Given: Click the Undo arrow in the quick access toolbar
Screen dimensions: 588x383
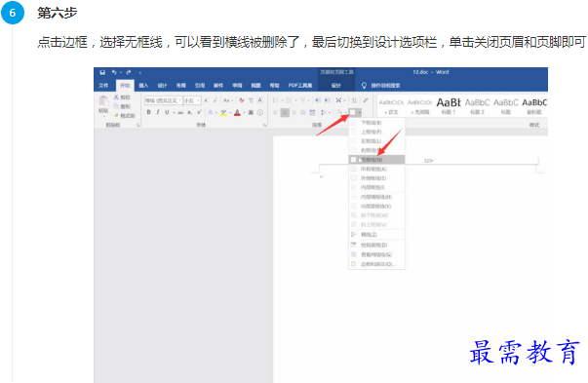Looking at the screenshot, I should point(114,72).
